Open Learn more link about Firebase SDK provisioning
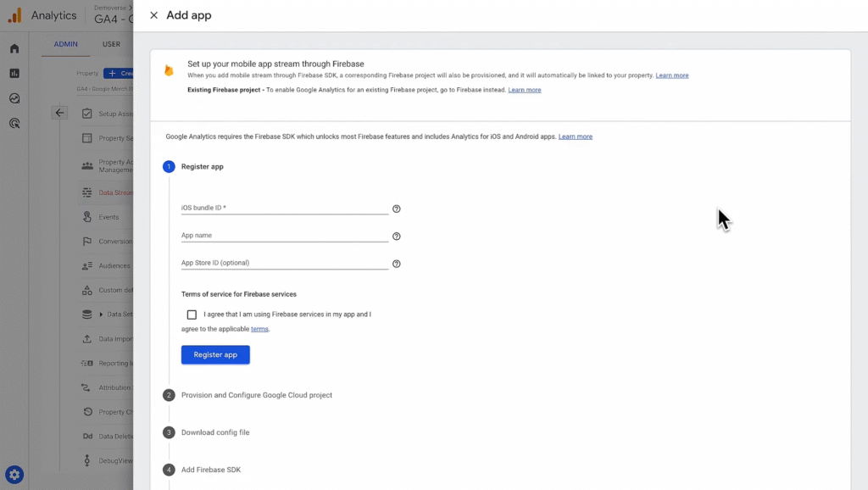868x490 pixels. coord(672,75)
